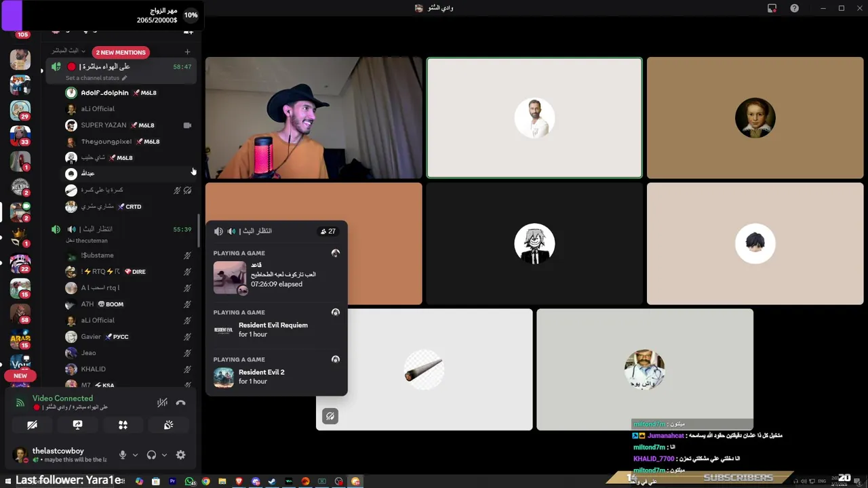The image size is (868, 488).
Task: Expand headphone output options chevron
Action: coord(164,455)
